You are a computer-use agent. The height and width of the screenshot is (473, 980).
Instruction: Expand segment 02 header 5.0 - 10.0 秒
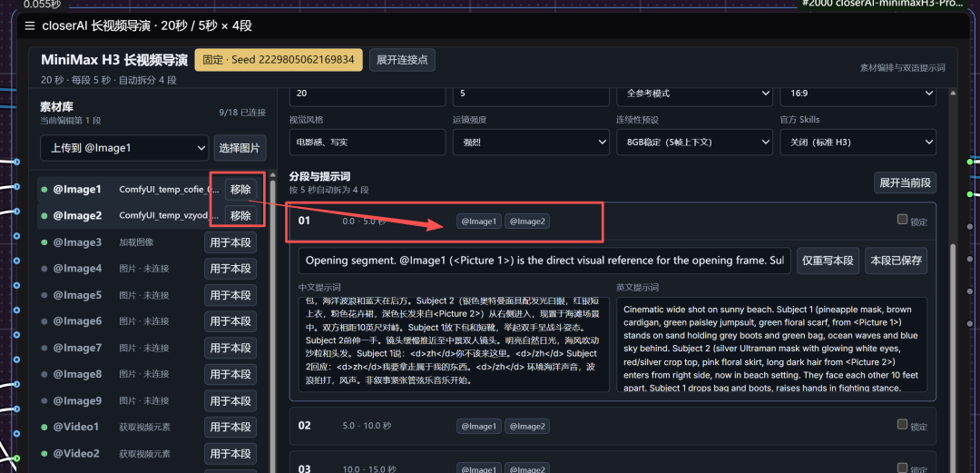(x=612, y=426)
